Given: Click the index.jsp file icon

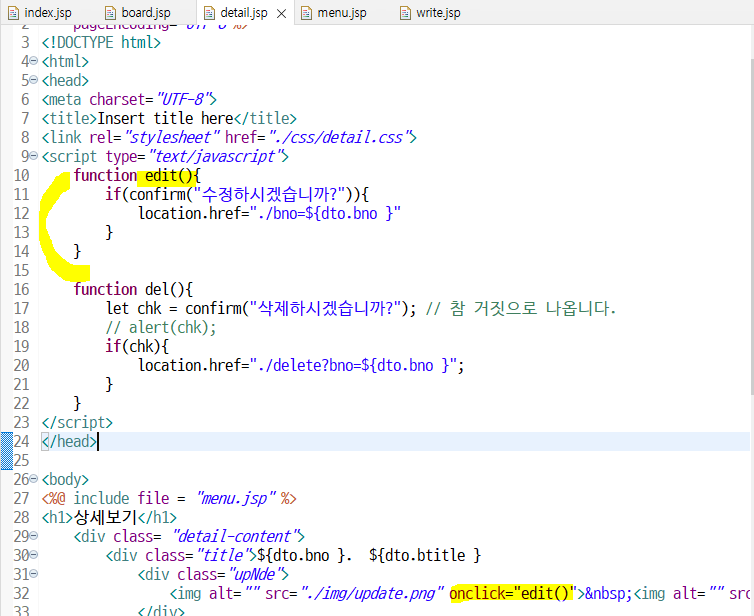Looking at the screenshot, I should (13, 13).
